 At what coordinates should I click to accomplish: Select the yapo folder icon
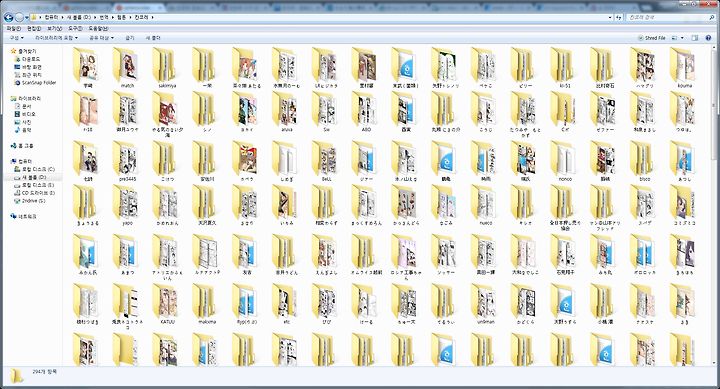coord(127,202)
